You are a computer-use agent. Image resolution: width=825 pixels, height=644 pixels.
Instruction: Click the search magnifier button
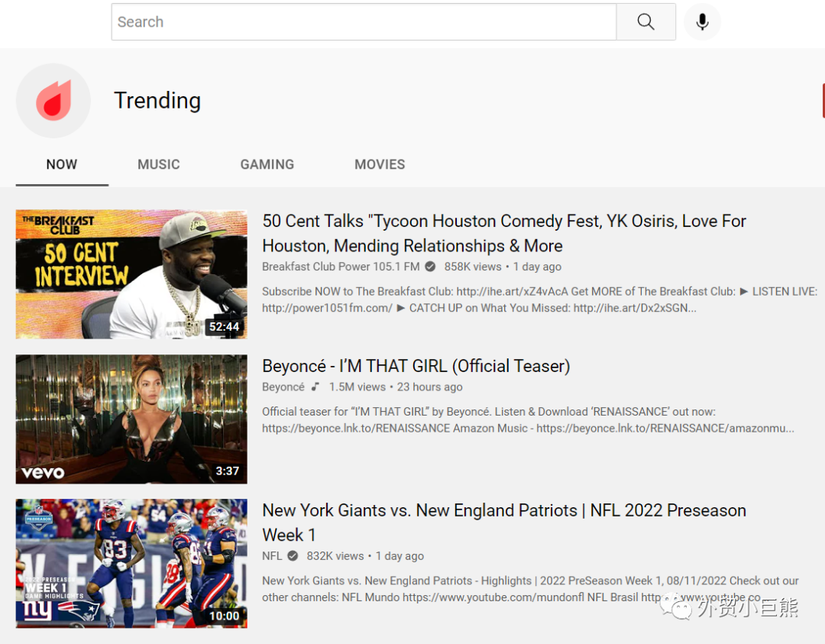tap(645, 21)
